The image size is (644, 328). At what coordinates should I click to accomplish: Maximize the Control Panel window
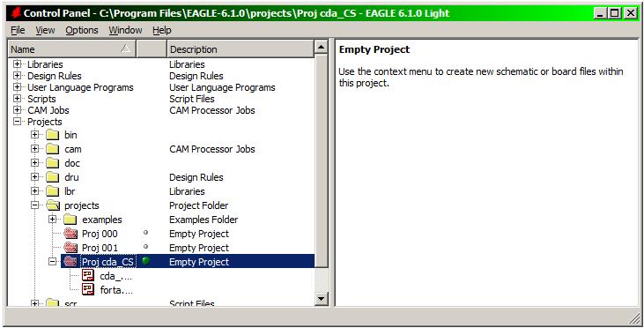point(614,13)
